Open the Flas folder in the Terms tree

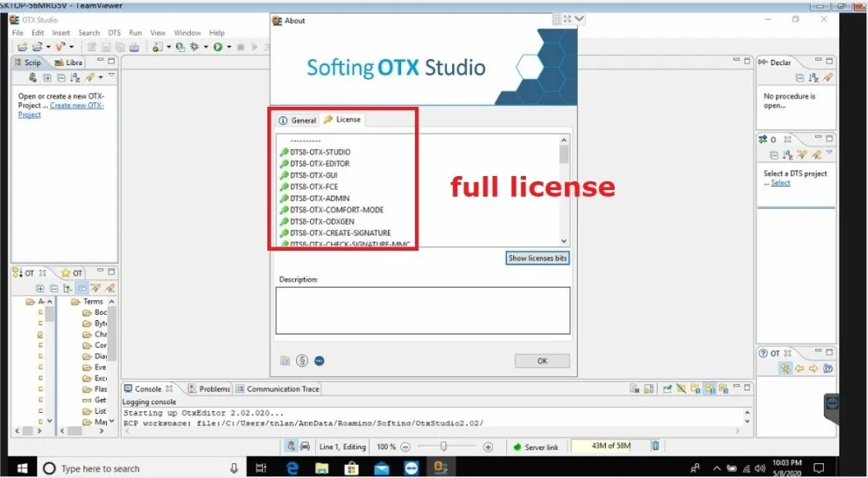[x=95, y=389]
